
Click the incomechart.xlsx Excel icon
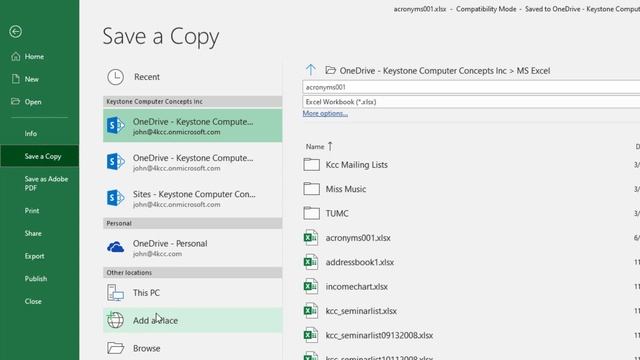(311, 287)
